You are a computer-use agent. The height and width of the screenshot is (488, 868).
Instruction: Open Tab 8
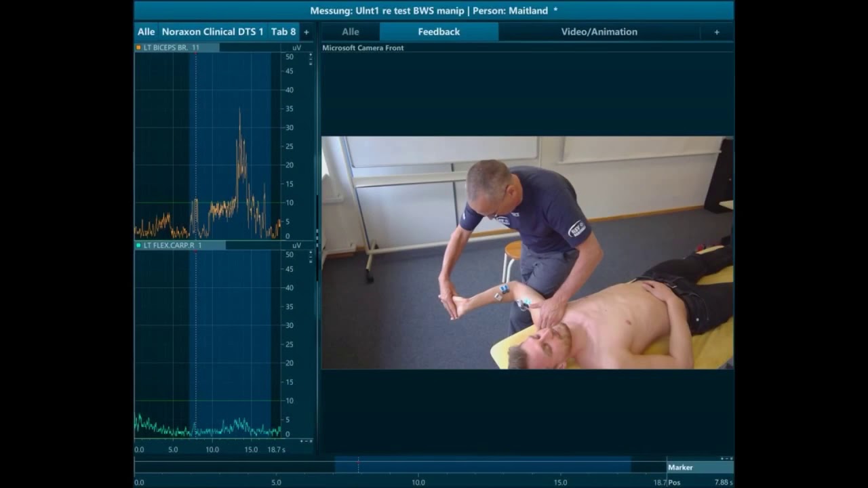283,32
